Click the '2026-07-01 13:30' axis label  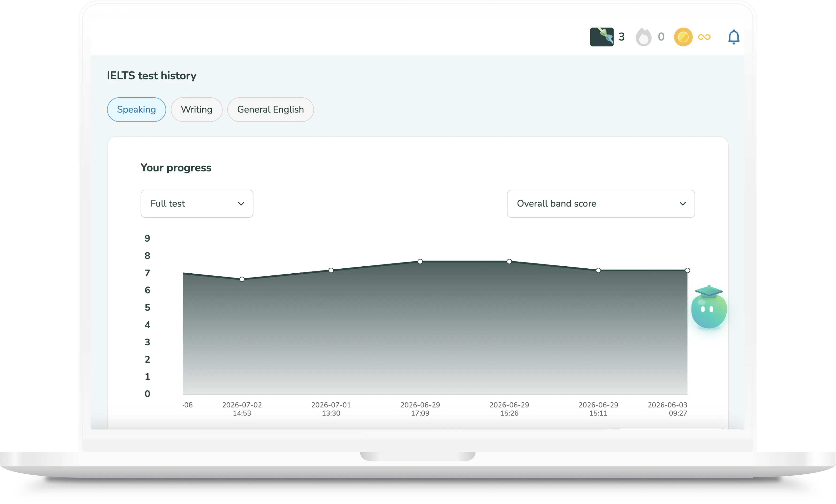pos(331,409)
